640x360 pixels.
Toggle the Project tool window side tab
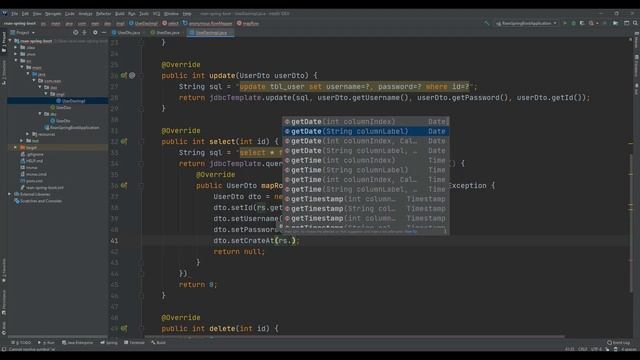tap(4, 42)
